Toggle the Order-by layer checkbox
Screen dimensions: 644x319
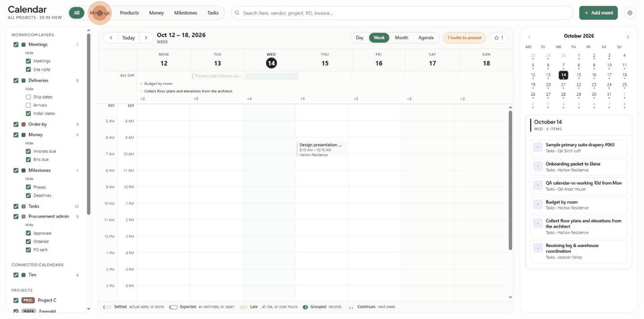point(16,124)
